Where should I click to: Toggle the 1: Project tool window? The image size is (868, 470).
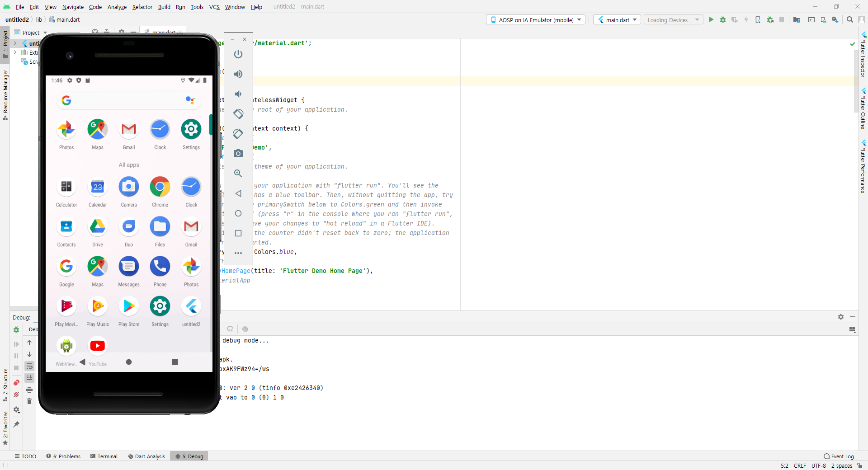tap(5, 44)
